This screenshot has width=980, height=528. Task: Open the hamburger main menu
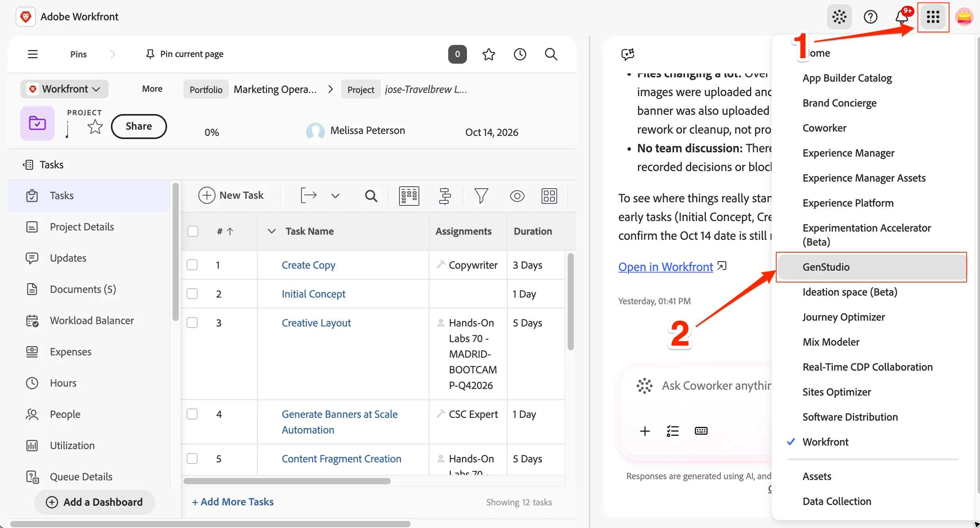click(33, 54)
